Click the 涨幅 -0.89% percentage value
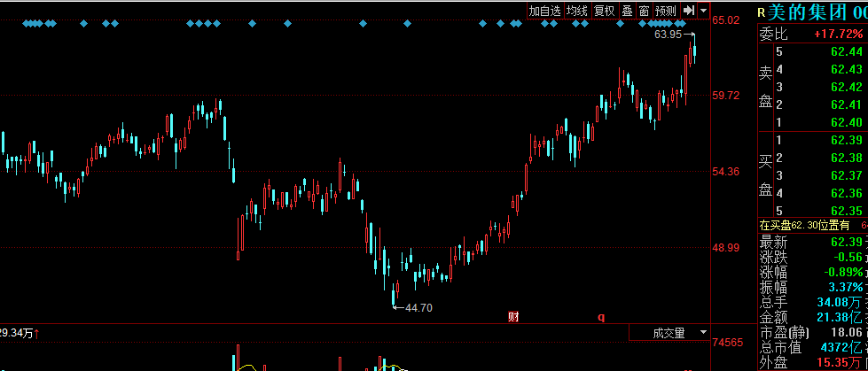The image size is (868, 371). (842, 273)
